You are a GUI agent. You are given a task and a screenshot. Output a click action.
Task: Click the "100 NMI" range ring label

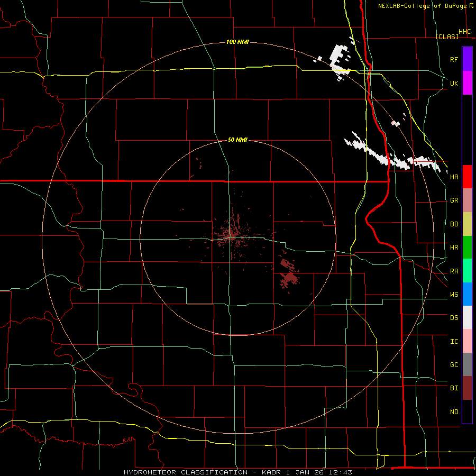click(x=237, y=42)
